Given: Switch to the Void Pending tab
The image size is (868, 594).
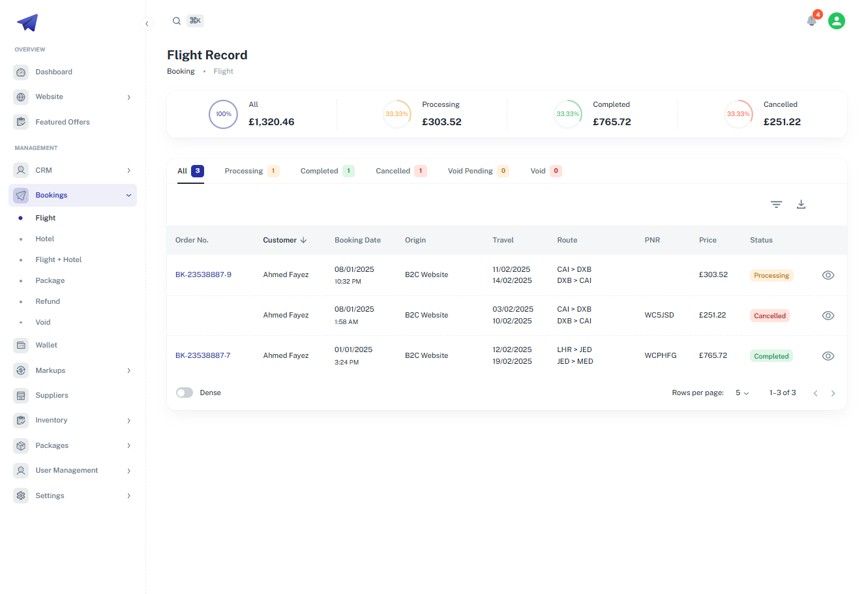Looking at the screenshot, I should tap(478, 171).
